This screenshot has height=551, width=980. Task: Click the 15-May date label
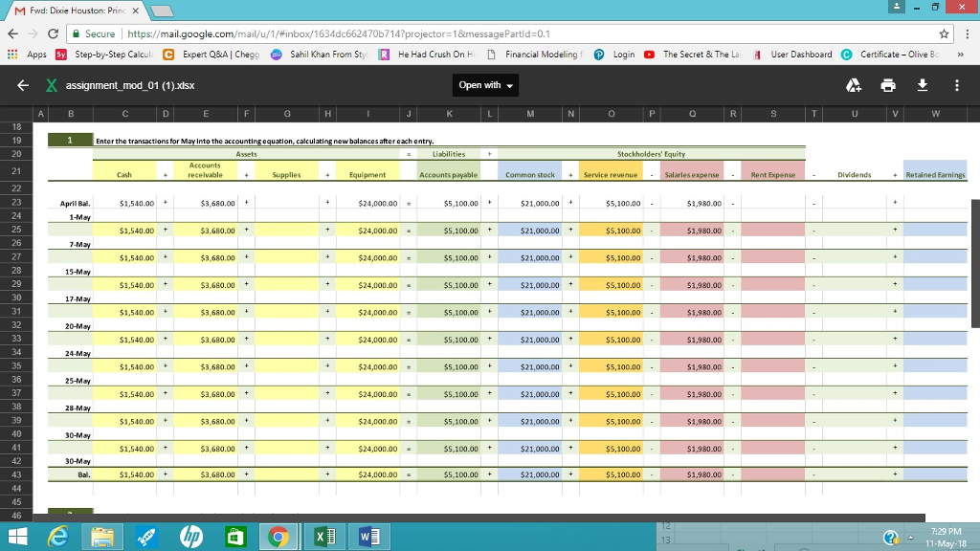[78, 272]
